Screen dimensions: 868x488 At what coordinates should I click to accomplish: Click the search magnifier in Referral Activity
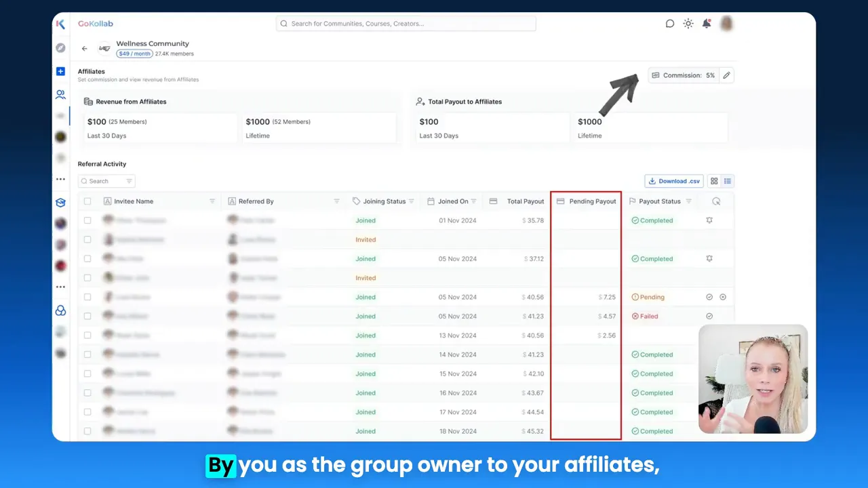pos(84,181)
